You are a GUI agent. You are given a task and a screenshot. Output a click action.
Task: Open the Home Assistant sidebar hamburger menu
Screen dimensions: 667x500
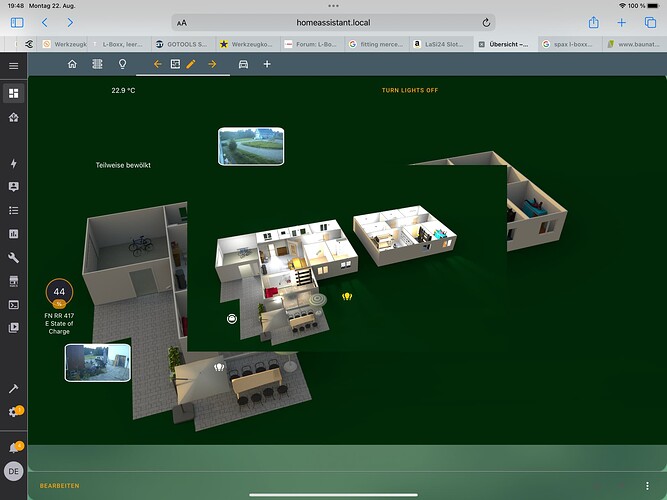pos(14,66)
